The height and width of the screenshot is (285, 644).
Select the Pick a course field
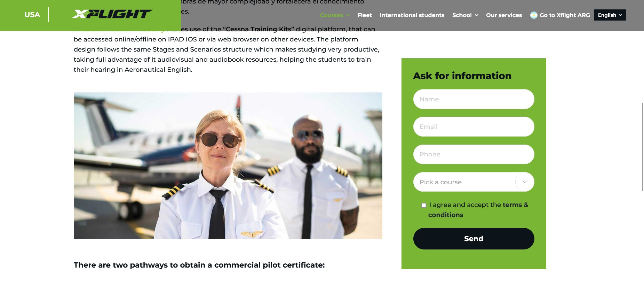(x=474, y=182)
